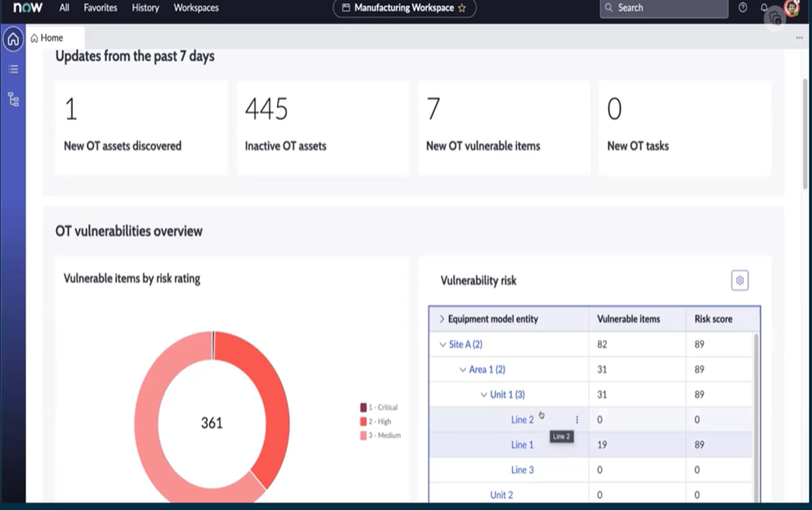
Task: Open the Workspaces menu
Action: coord(196,8)
